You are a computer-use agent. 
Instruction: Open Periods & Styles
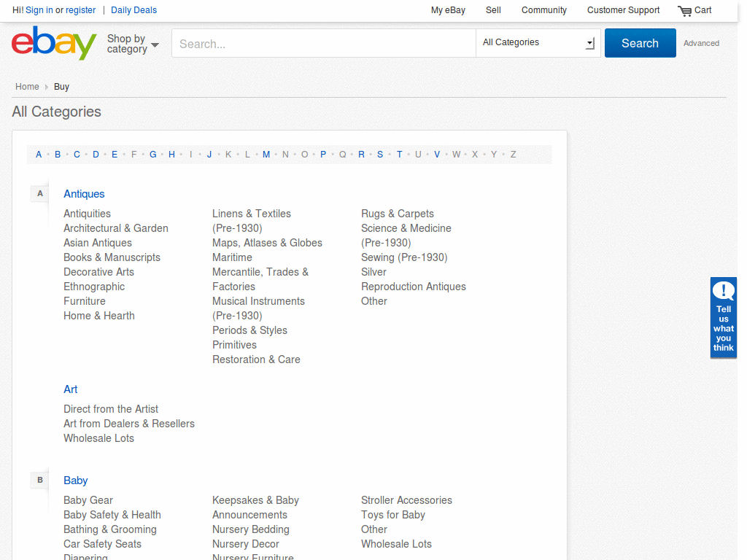[x=249, y=330]
